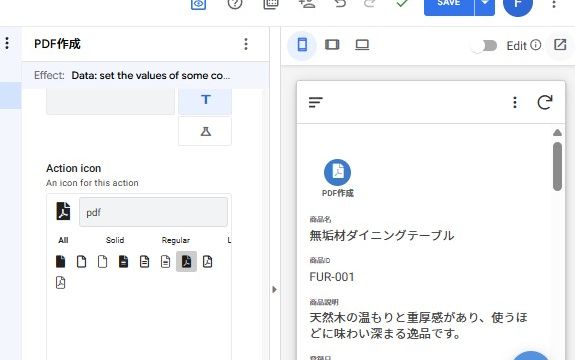The height and width of the screenshot is (360, 575).
Task: Select the T text mode button
Action: 205,101
